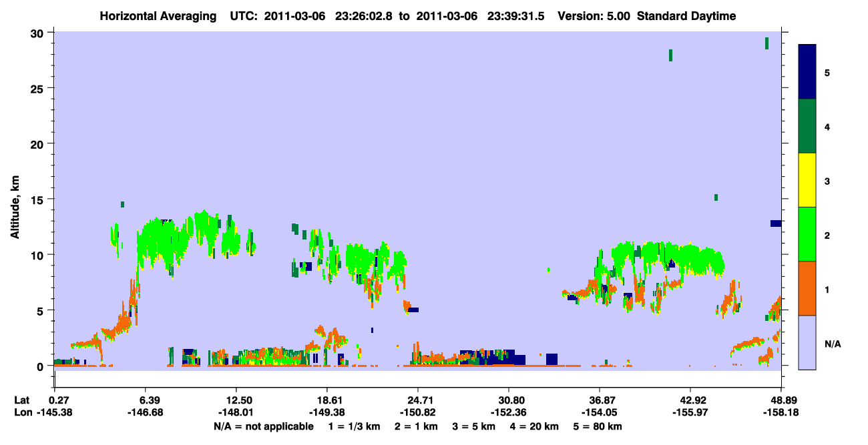Click the yellow colorbar segment 3

807,180
